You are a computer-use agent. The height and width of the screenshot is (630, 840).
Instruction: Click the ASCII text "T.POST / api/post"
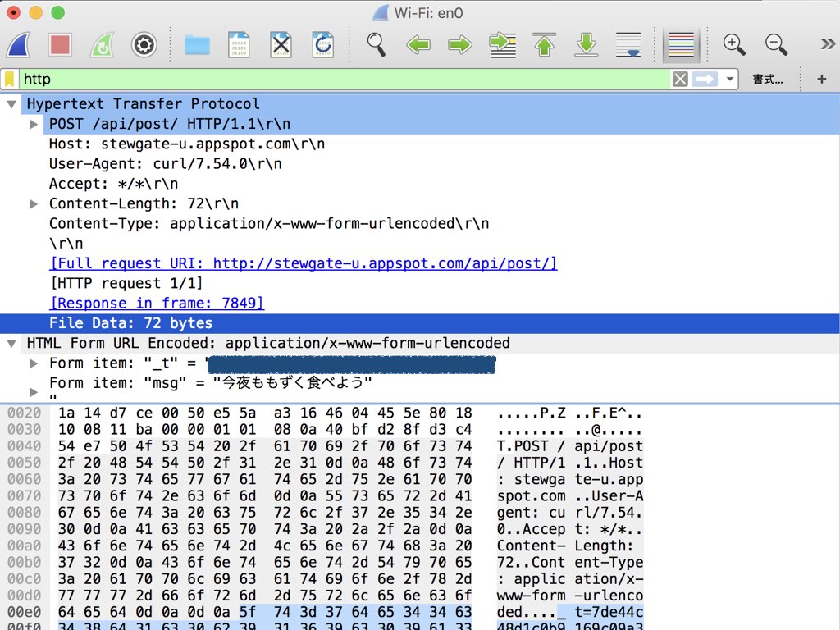click(570, 446)
